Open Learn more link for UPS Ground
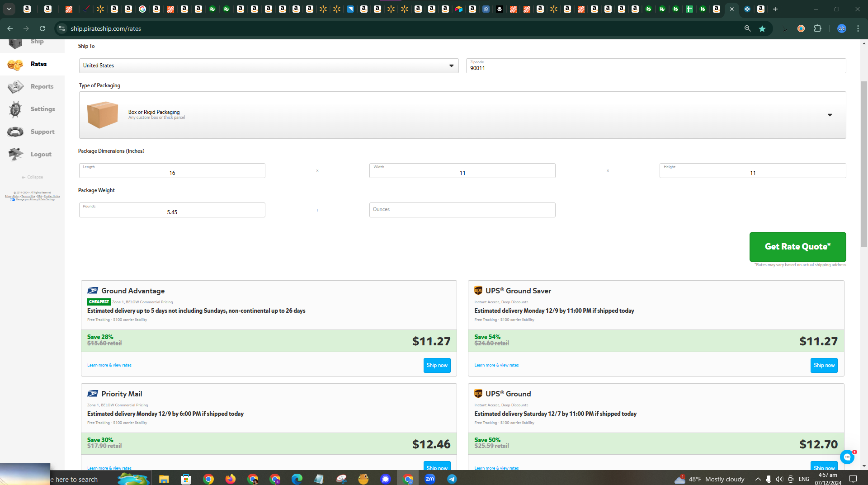Viewport: 868px width, 485px height. click(x=496, y=468)
